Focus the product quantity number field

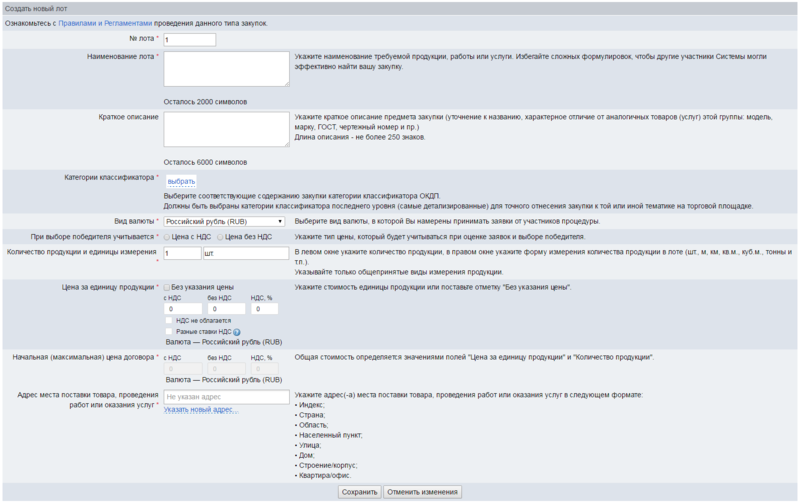(181, 253)
